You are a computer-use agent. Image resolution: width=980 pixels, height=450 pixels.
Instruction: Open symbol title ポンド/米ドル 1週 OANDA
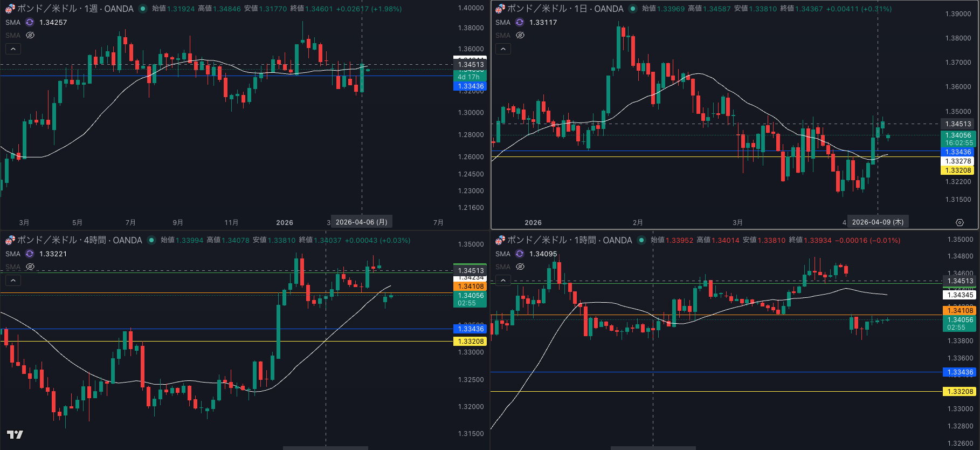click(x=75, y=9)
